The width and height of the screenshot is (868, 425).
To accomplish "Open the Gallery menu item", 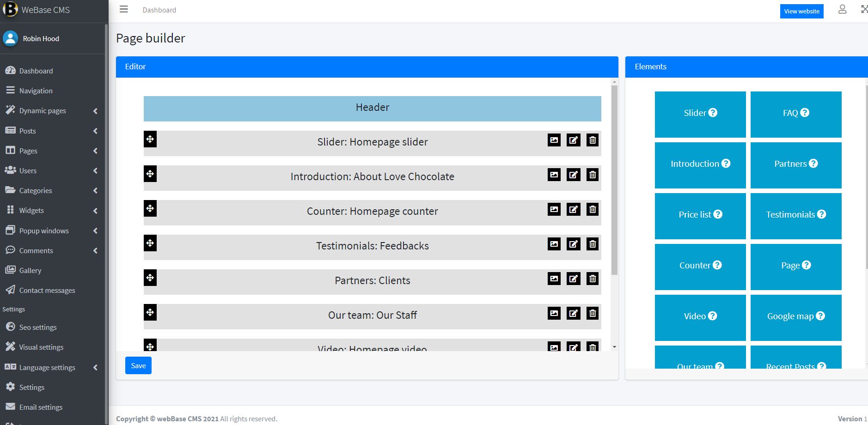I will 30,271.
